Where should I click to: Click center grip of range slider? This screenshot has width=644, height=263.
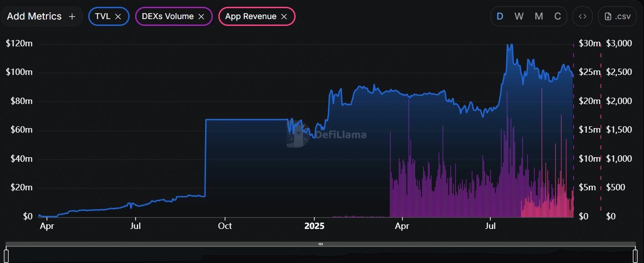point(321,244)
